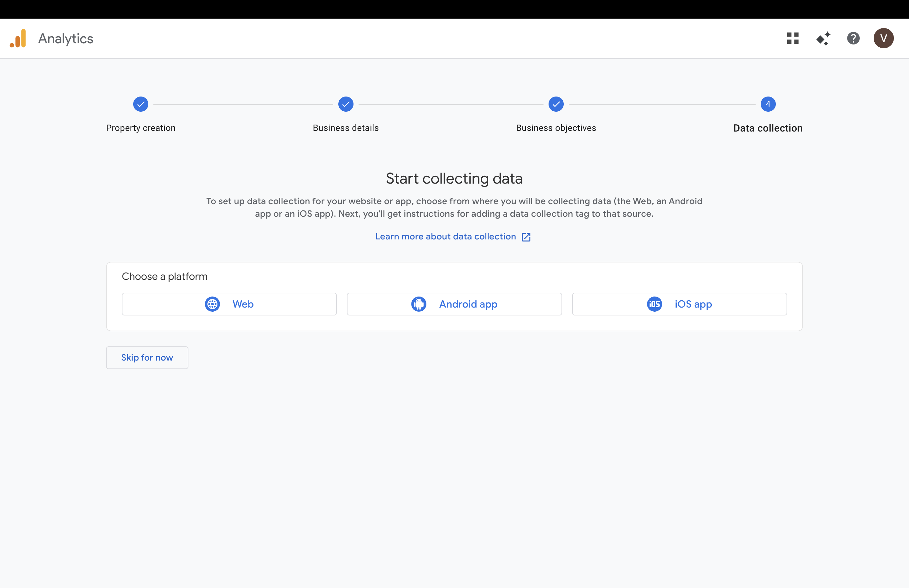Click the Business details checkmark step icon
This screenshot has height=588, width=909.
tap(346, 104)
